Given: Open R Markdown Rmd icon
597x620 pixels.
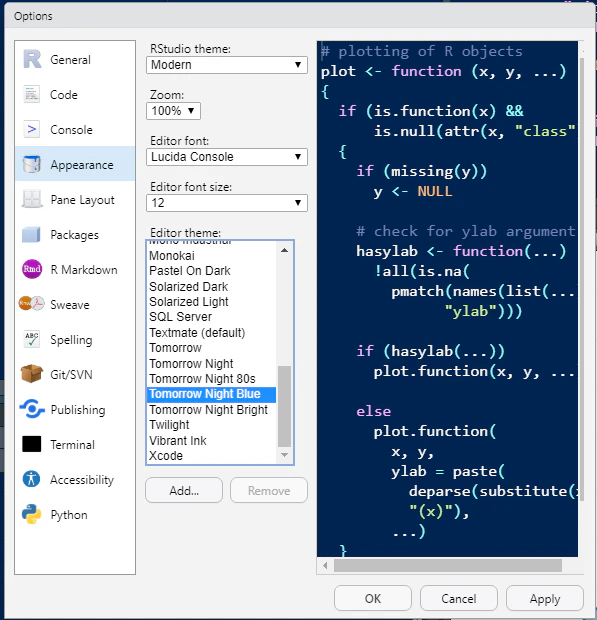Looking at the screenshot, I should [x=32, y=269].
